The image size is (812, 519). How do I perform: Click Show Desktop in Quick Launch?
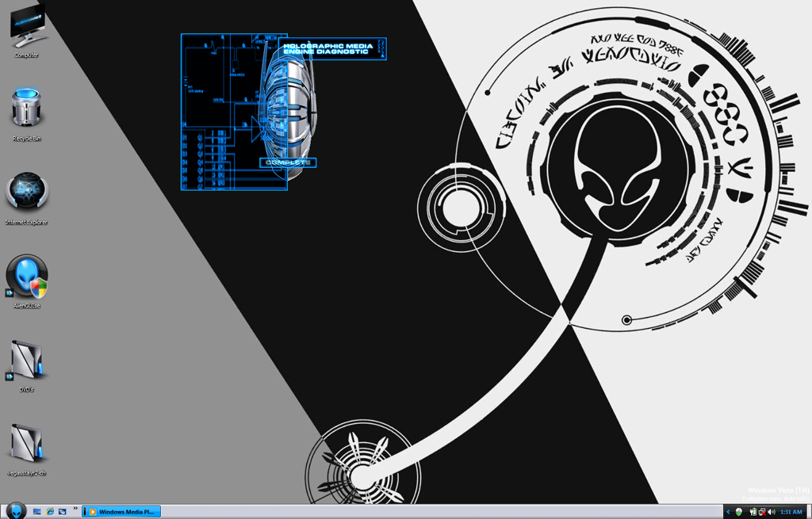click(x=36, y=512)
